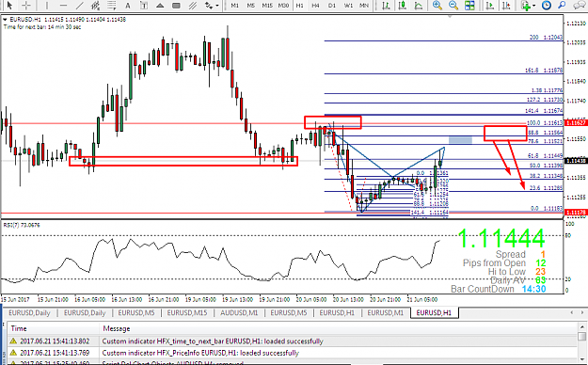Zoom in on the chart
This screenshot has width=588, height=365.
pos(437,6)
